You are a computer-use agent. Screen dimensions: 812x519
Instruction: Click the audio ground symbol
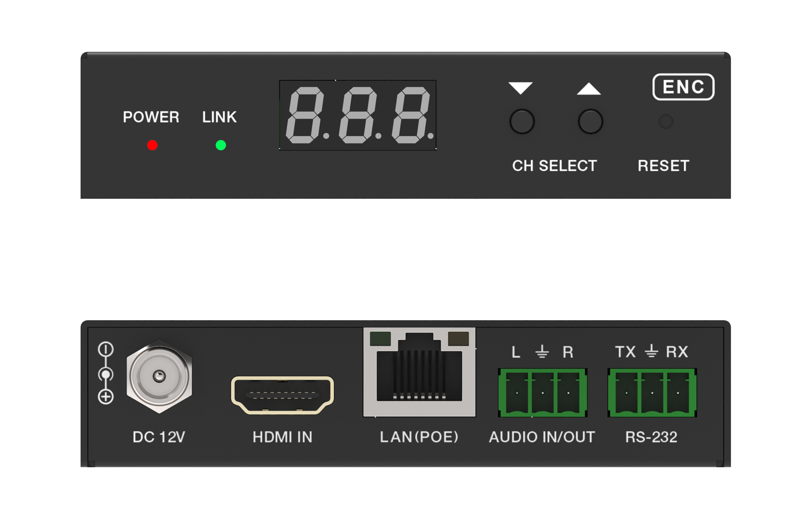pyautogui.click(x=542, y=351)
